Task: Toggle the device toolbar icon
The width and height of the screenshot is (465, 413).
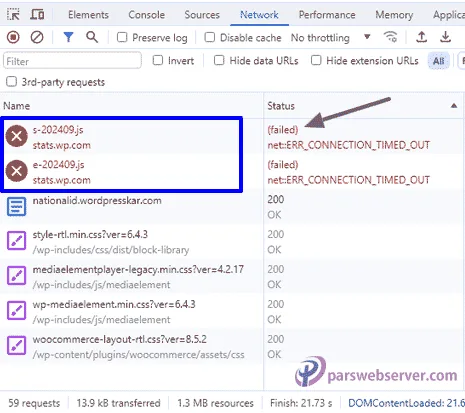Action: click(x=37, y=15)
